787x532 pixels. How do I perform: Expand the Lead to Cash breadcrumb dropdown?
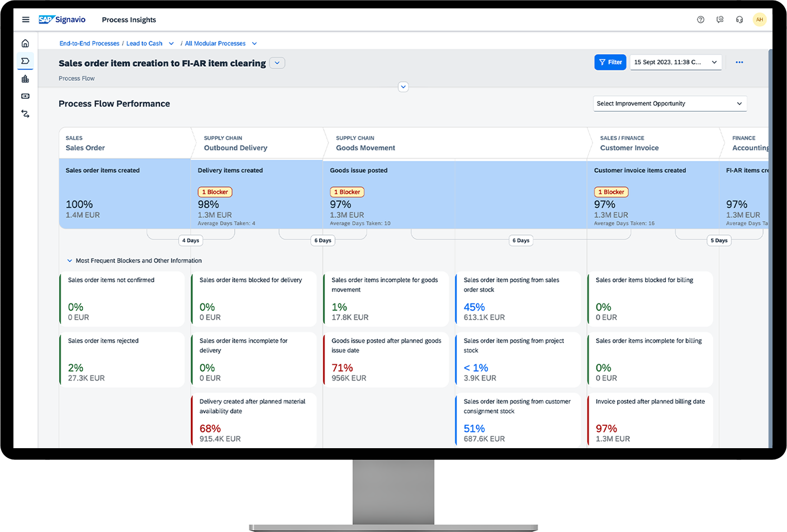[x=172, y=43]
